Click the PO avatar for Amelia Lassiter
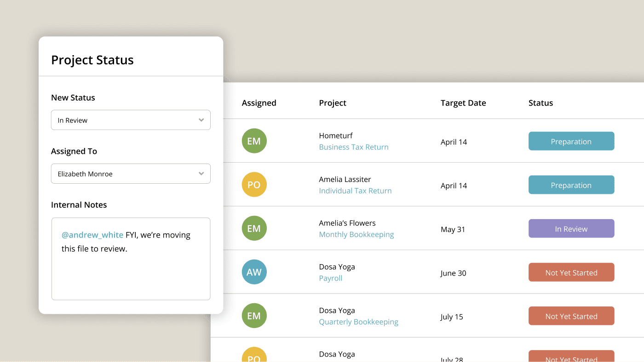 click(254, 185)
